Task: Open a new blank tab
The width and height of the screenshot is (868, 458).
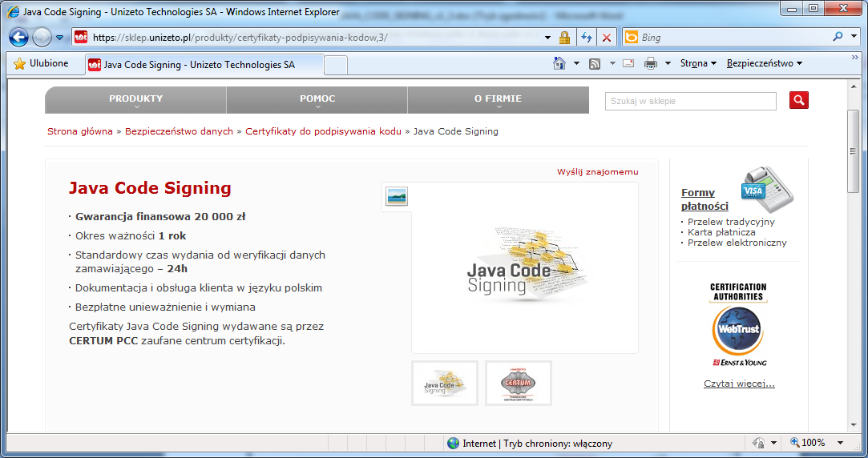Action: click(336, 66)
